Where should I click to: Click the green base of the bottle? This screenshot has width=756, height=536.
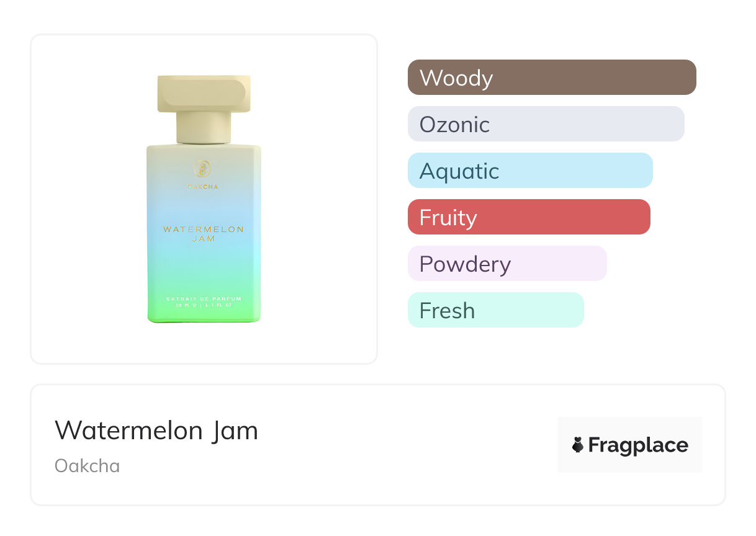coord(204,316)
